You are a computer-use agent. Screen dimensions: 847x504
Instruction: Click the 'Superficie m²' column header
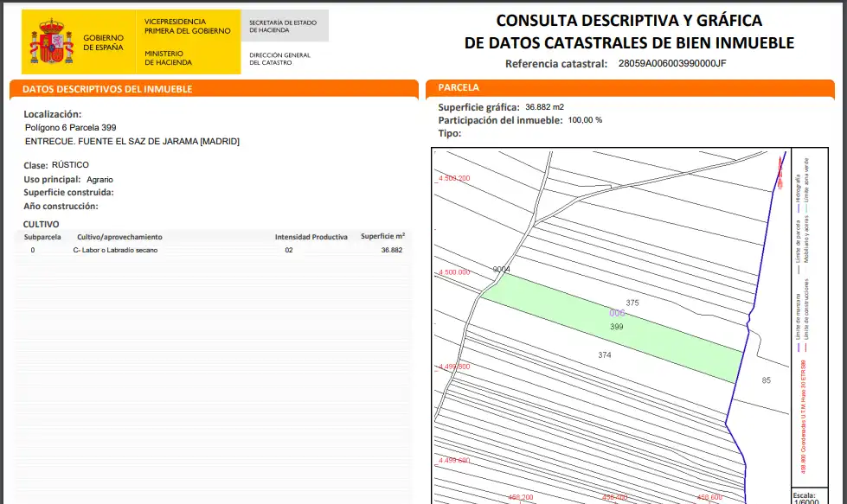coord(382,236)
